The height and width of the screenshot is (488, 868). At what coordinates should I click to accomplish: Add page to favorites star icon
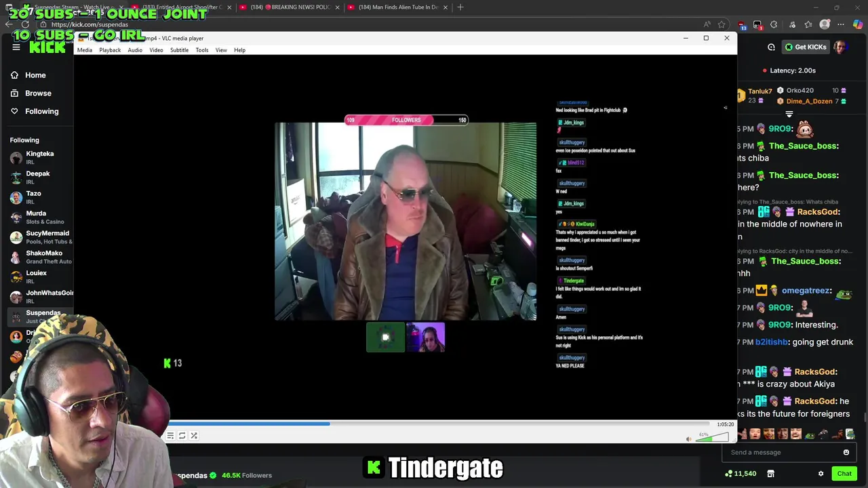tap(722, 24)
